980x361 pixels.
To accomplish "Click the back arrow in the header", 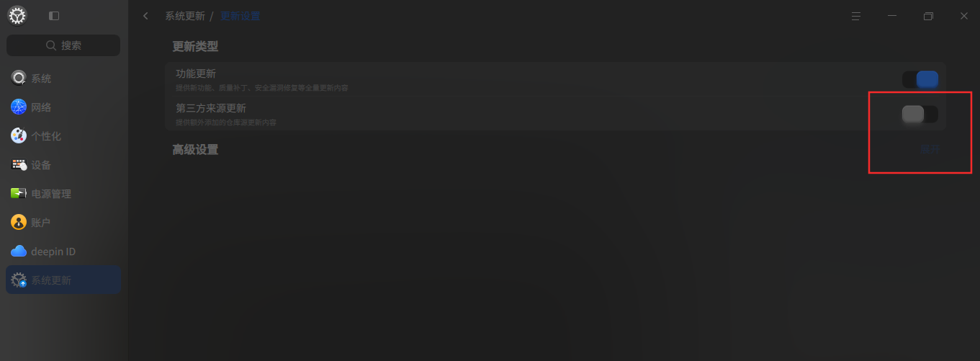I will (x=145, y=15).
